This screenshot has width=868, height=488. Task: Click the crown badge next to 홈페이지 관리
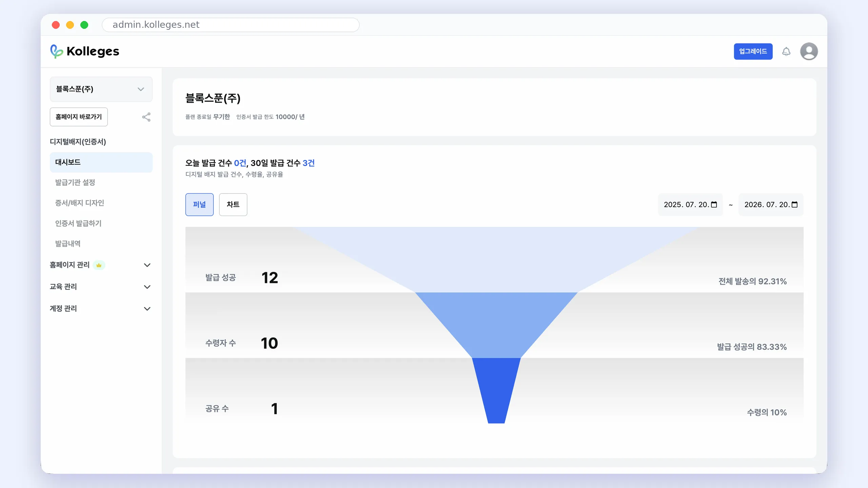tap(99, 265)
